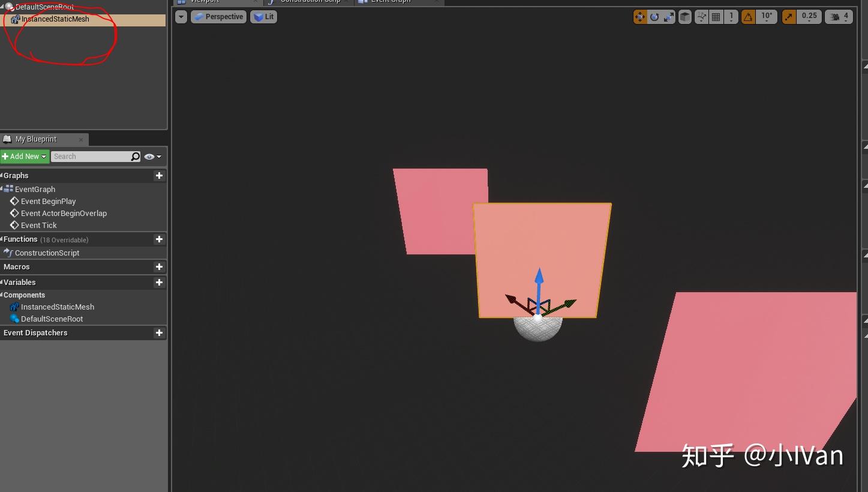
Task: Select the Event Dispatchers section header
Action: point(35,333)
